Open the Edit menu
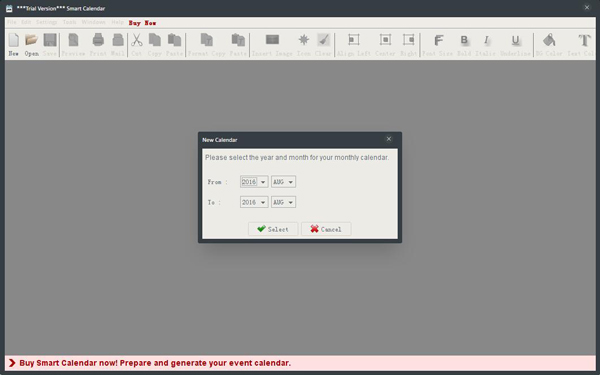 [x=26, y=22]
